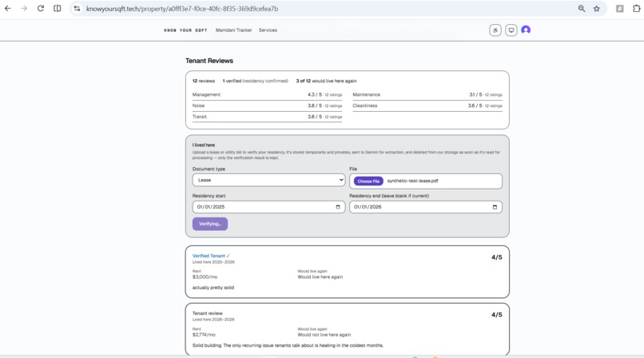The width and height of the screenshot is (644, 358).
Task: Click '1 verified (residency confirmed)' text
Action: coord(256,81)
